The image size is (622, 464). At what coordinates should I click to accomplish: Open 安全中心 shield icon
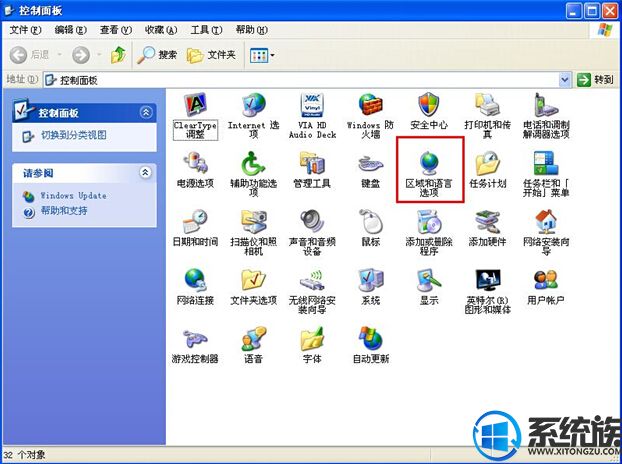(x=429, y=105)
